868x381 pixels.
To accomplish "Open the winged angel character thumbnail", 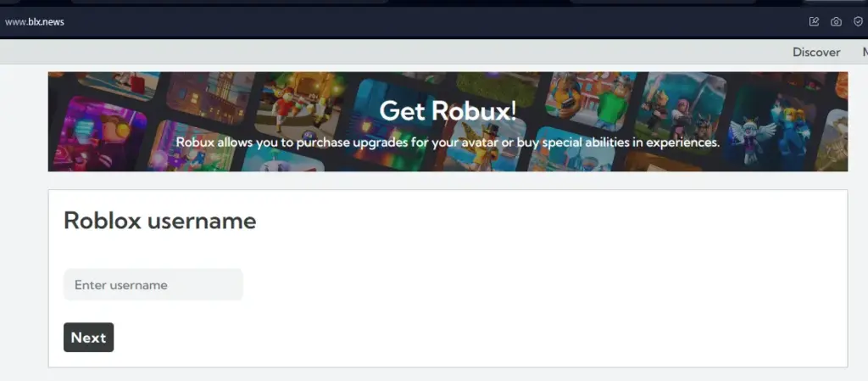I will [772, 128].
